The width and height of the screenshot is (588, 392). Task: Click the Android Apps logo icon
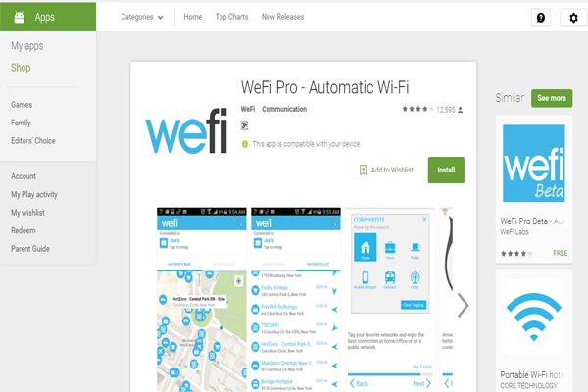coord(20,17)
